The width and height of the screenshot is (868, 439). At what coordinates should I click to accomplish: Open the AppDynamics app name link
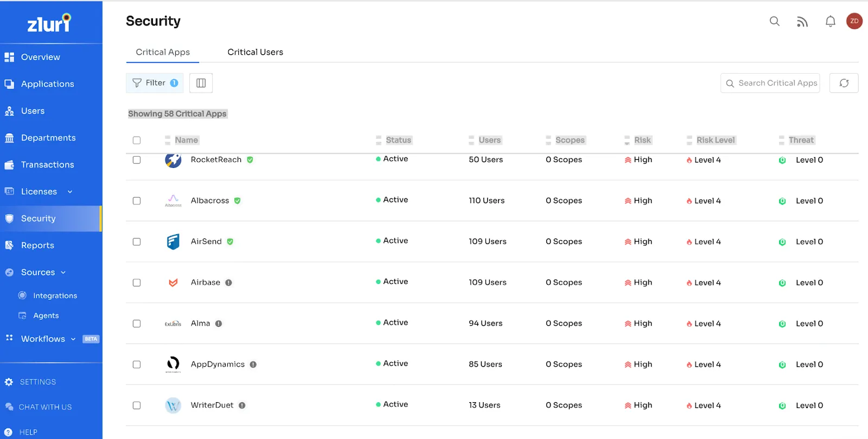click(x=218, y=364)
